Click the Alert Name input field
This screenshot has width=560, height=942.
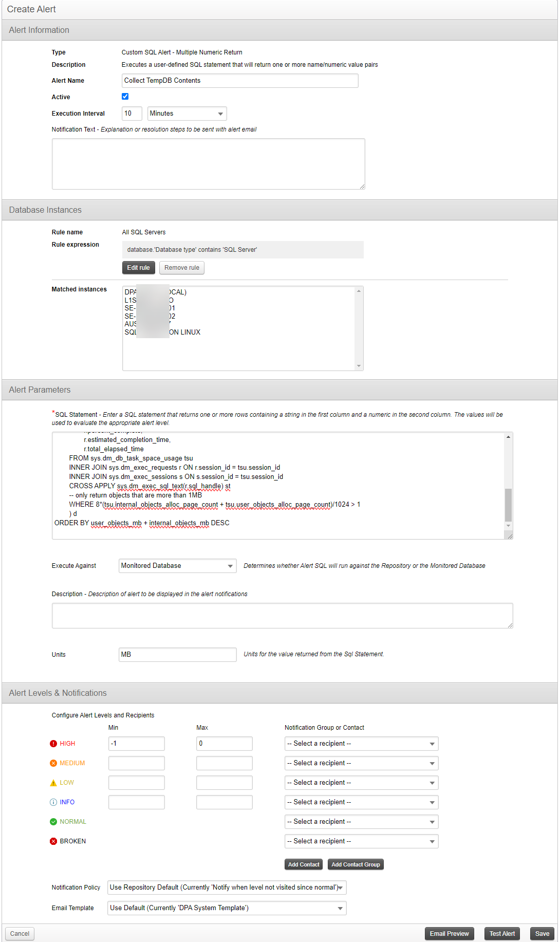click(x=240, y=81)
